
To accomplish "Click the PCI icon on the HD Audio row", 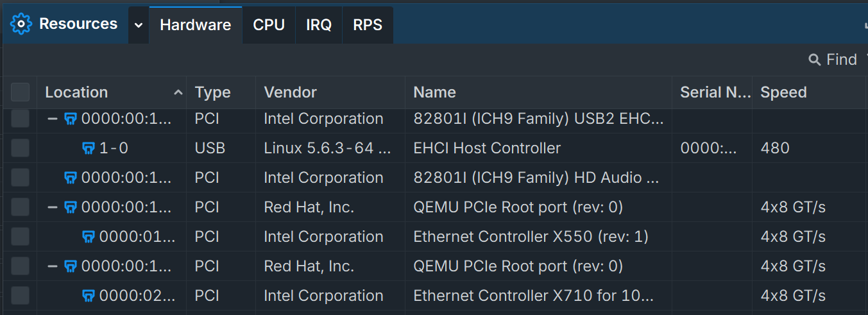I will point(71,178).
